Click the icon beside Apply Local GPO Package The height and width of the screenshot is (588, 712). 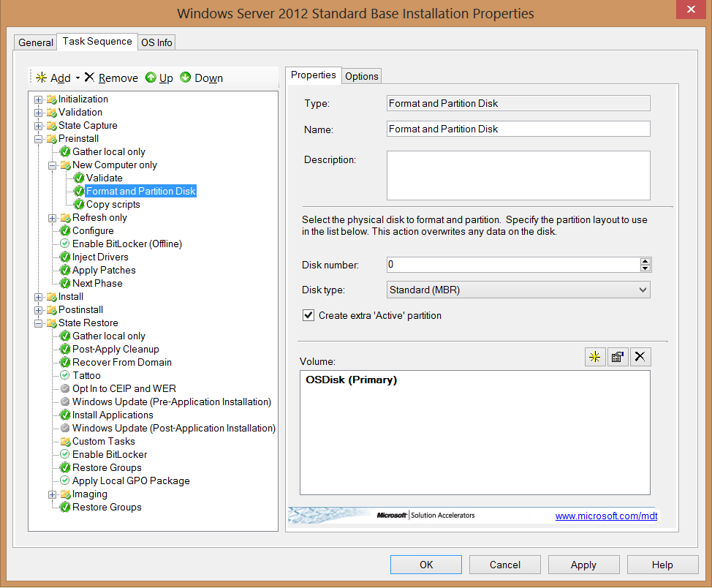coord(65,480)
